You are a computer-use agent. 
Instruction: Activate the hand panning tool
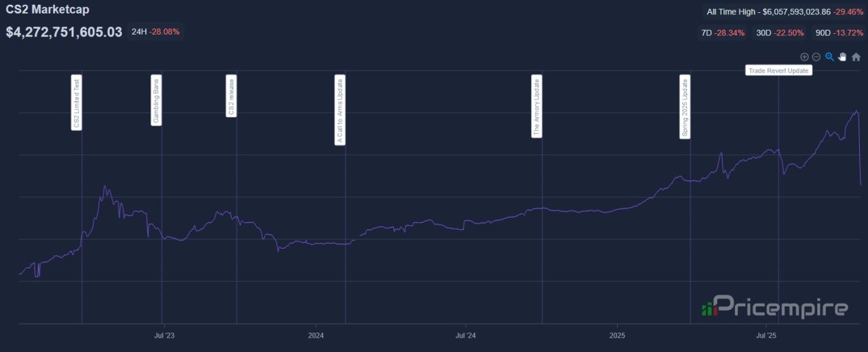[x=842, y=57]
